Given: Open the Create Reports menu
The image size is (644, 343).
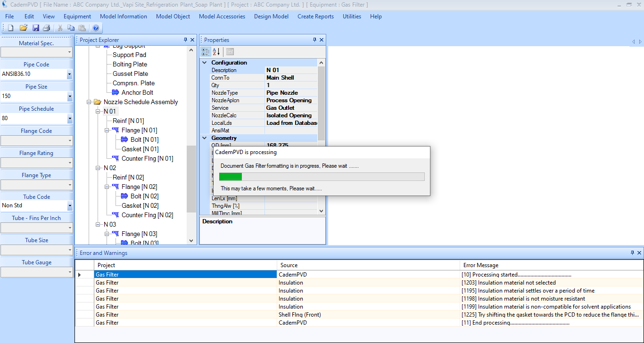Looking at the screenshot, I should coord(315,16).
